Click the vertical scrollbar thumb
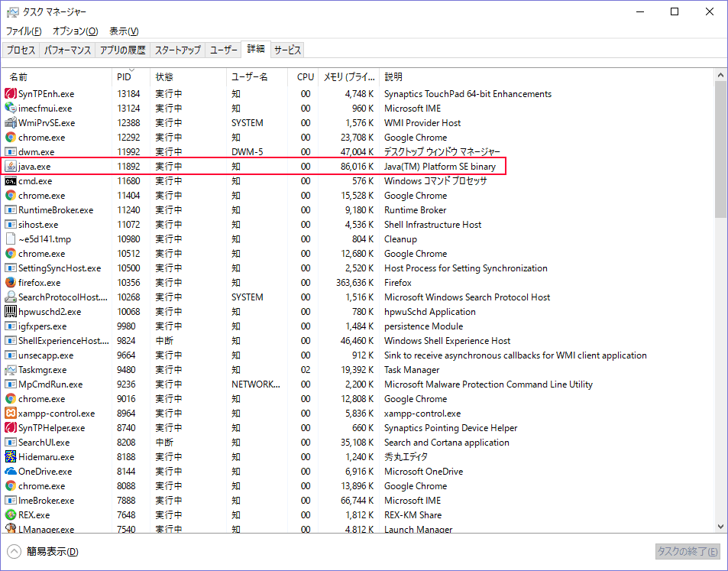The image size is (728, 571). click(x=720, y=149)
